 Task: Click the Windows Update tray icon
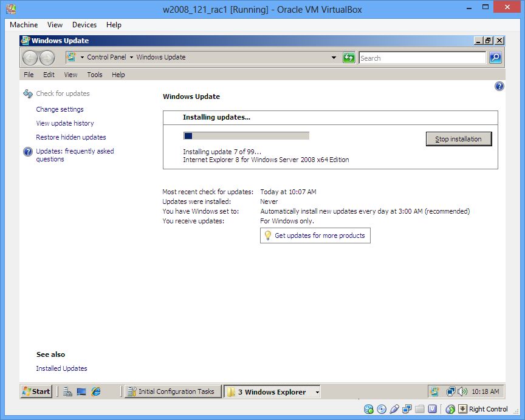pyautogui.click(x=434, y=391)
